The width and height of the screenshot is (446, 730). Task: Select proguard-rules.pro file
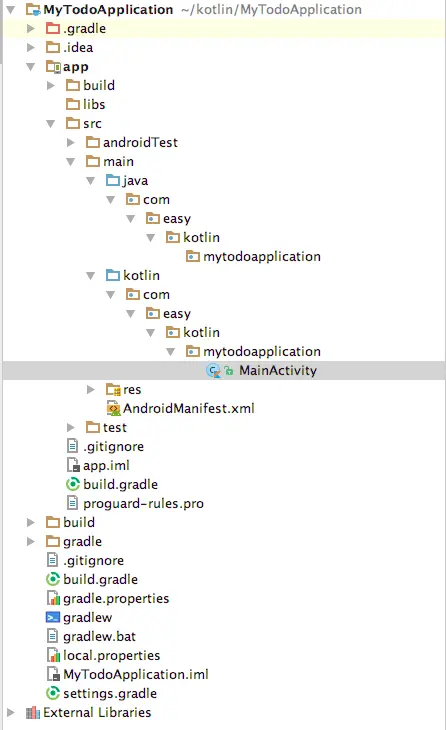tap(143, 503)
